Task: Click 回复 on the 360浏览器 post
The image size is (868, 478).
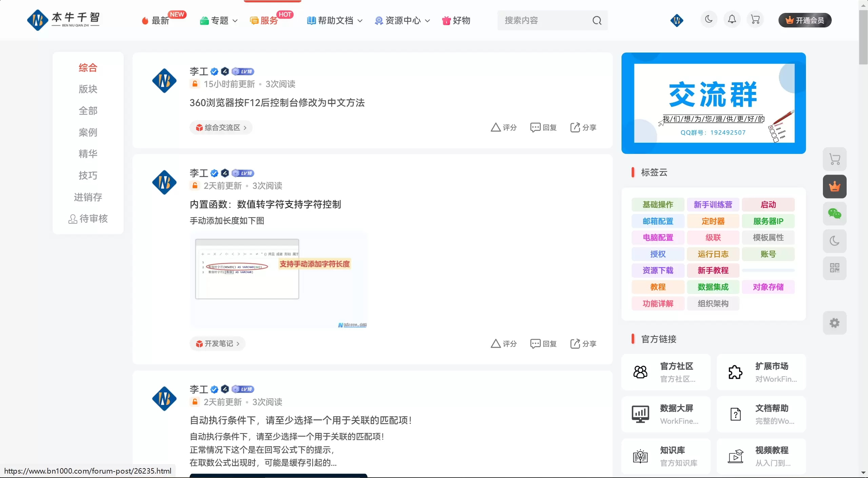Action: 544,127
